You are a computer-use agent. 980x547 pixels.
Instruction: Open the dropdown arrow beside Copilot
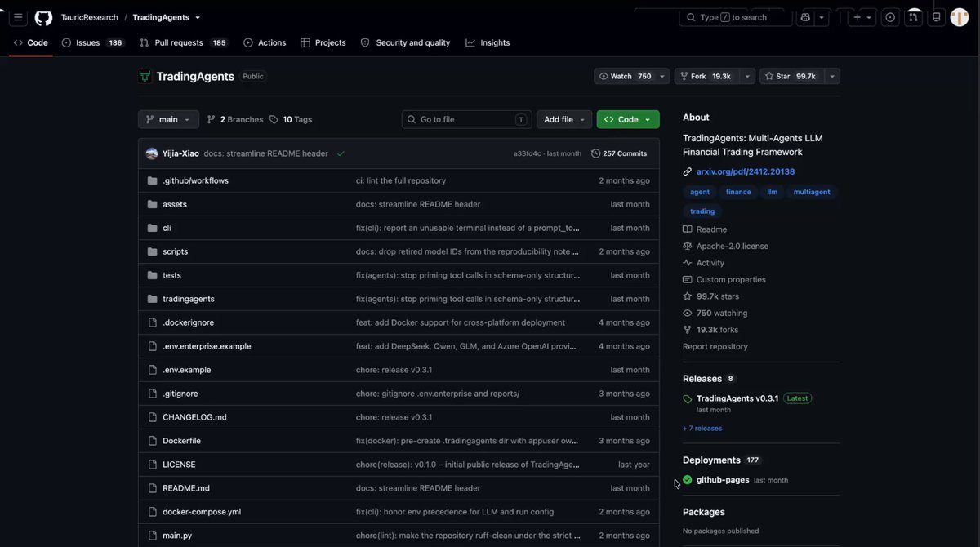tap(822, 17)
